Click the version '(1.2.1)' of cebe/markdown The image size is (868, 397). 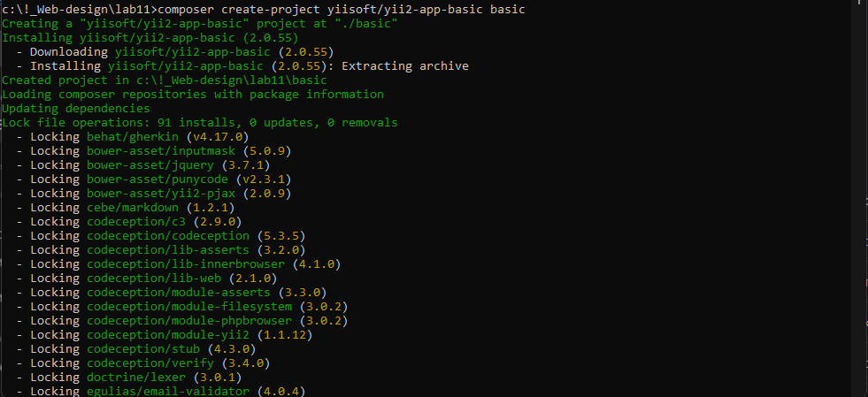coord(211,208)
